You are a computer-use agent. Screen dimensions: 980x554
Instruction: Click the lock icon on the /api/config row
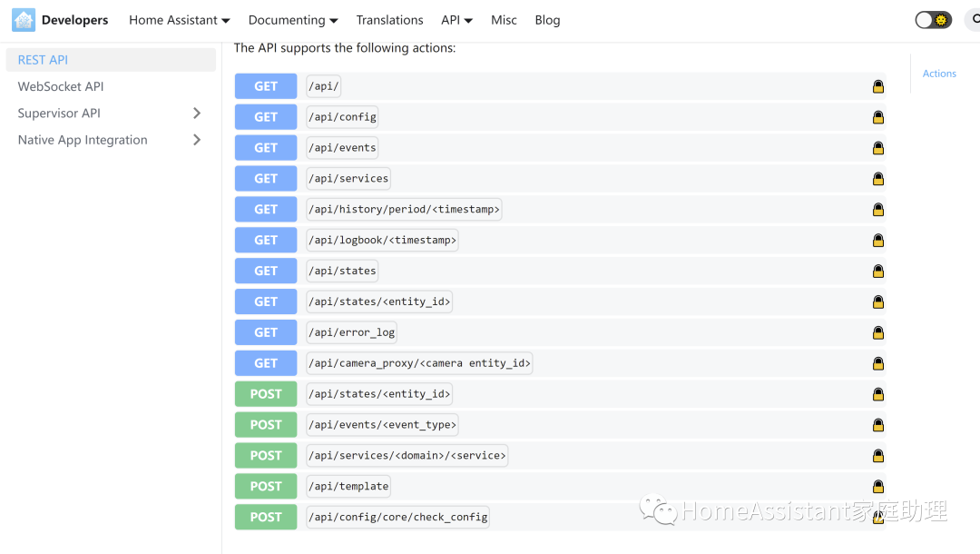tap(878, 117)
